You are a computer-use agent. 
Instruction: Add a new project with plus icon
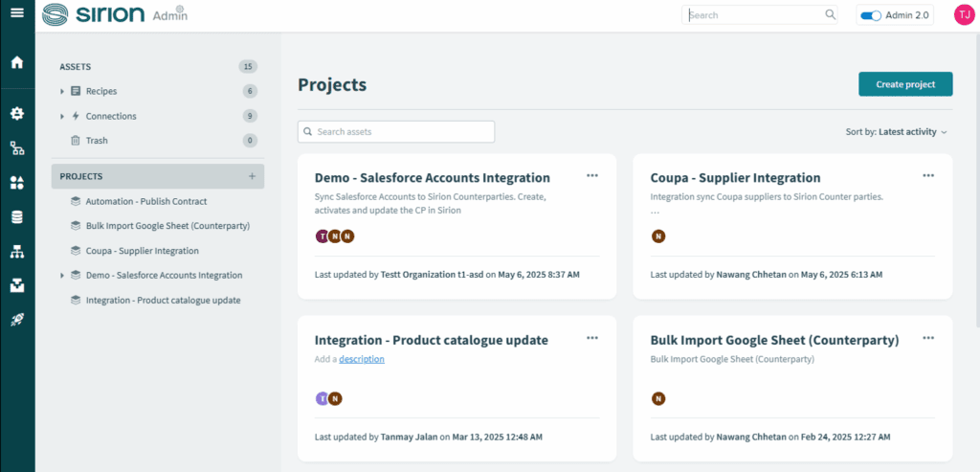tap(252, 176)
